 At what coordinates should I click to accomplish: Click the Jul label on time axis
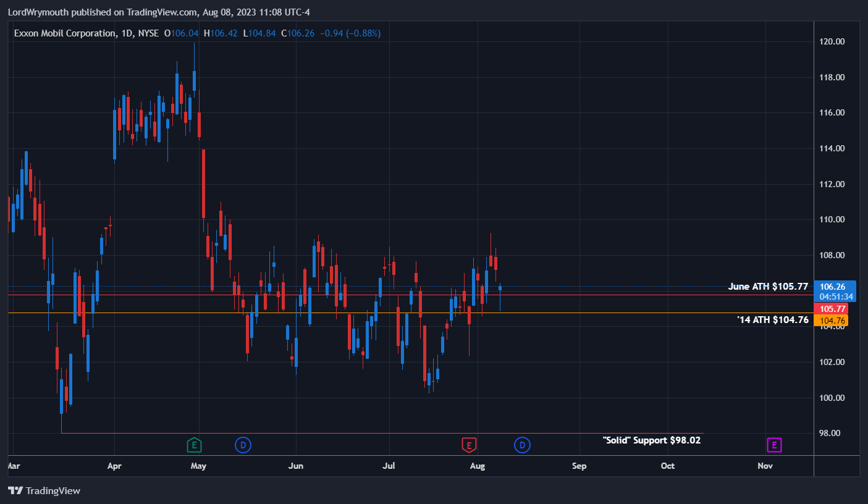(x=389, y=466)
